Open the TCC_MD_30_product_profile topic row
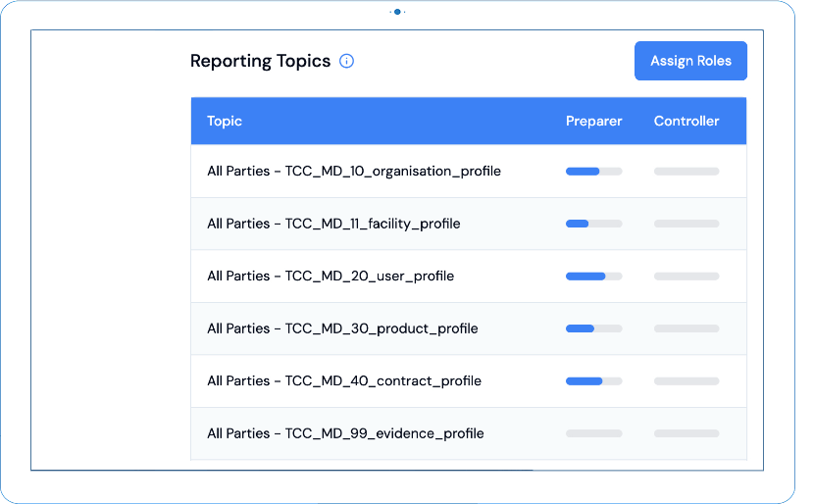The height and width of the screenshot is (504, 813). click(469, 328)
